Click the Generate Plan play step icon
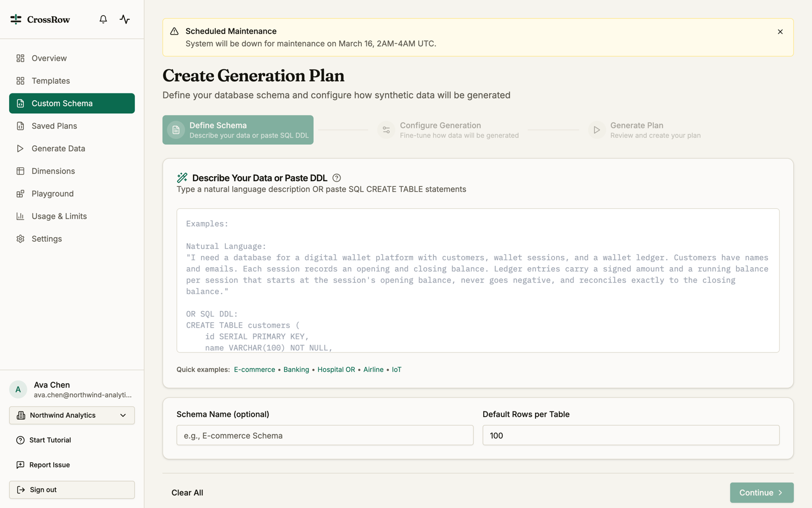 coord(597,130)
